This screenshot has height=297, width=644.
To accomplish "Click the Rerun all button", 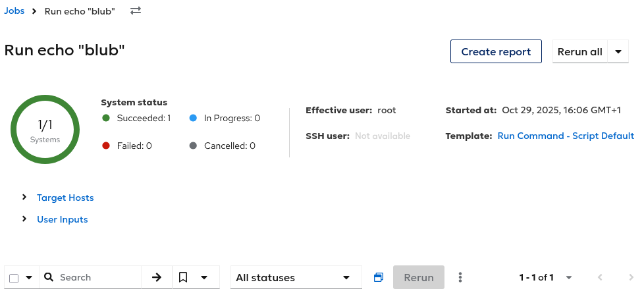I will tap(579, 51).
